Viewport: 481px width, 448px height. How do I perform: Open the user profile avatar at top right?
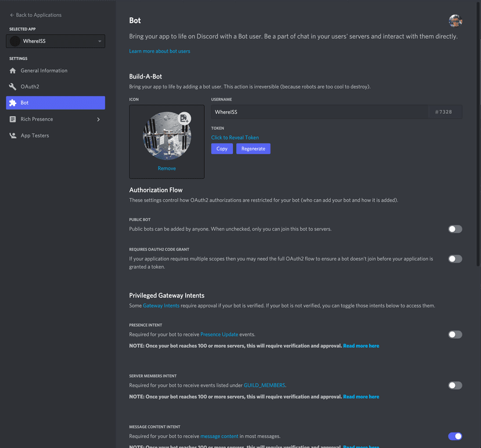pyautogui.click(x=455, y=21)
